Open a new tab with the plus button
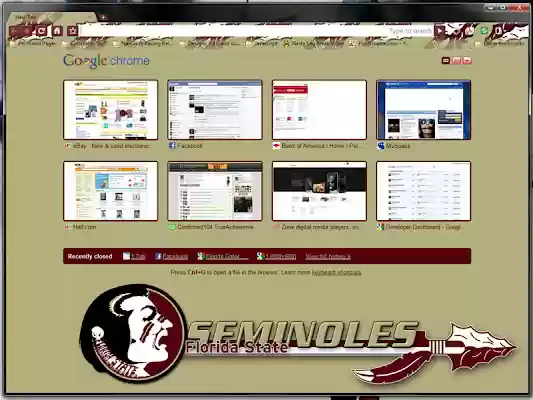 [103, 17]
